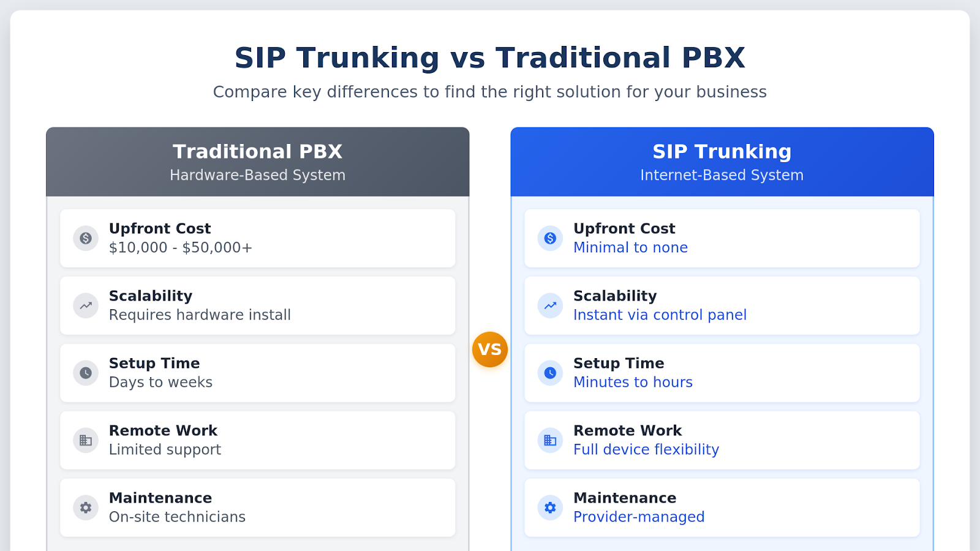The image size is (980, 551).
Task: Click the dollar icon under Traditional PBX
Action: [86, 238]
